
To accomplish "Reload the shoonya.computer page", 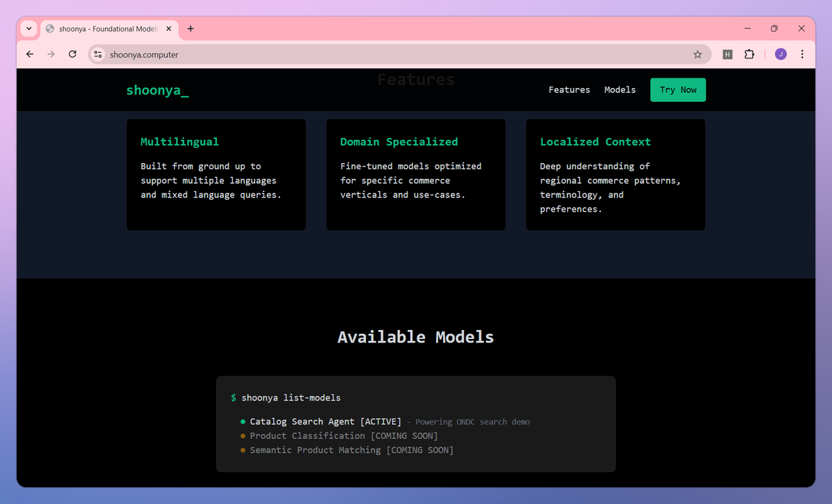I will click(72, 54).
